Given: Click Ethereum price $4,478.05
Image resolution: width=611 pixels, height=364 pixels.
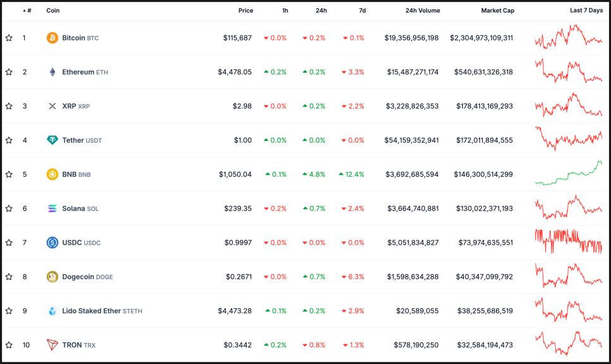Looking at the screenshot, I should 235,72.
